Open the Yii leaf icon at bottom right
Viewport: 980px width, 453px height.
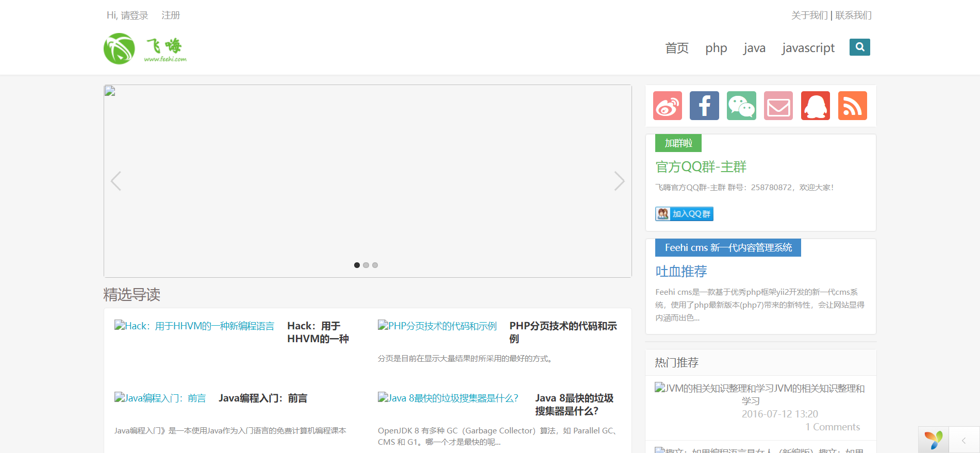pyautogui.click(x=933, y=440)
